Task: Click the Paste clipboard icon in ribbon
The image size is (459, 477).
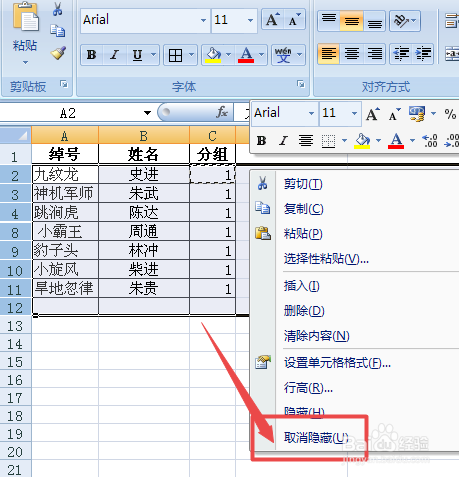Action: (x=25, y=17)
